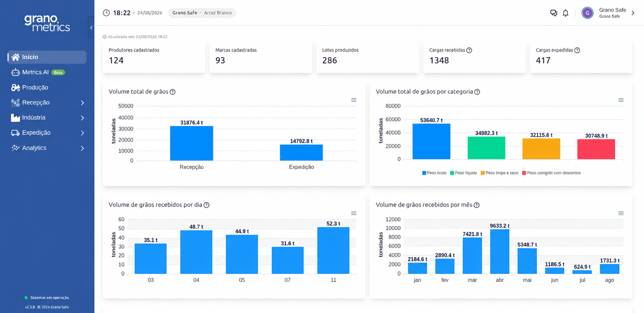Open grãos recebidos por dia chart menu
The height and width of the screenshot is (313, 644).
click(x=354, y=213)
